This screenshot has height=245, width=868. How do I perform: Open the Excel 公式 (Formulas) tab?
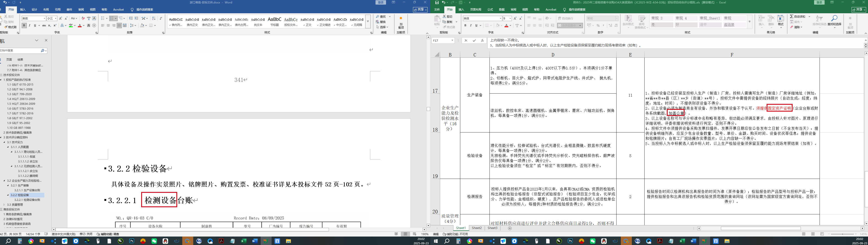click(490, 9)
